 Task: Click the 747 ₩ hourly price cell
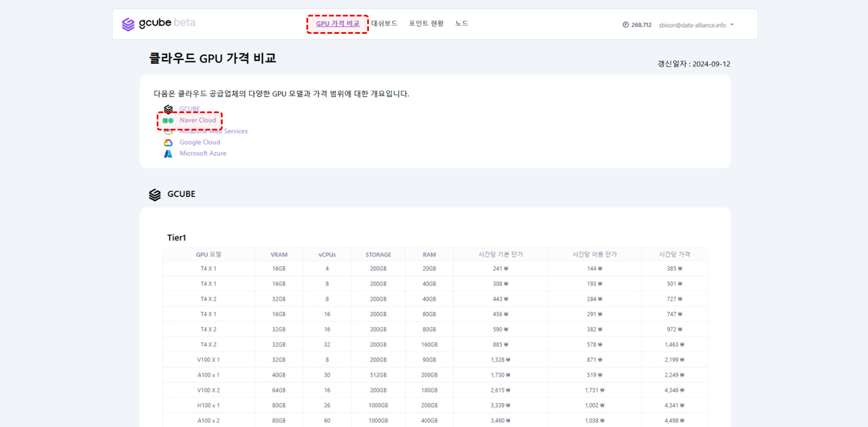click(x=674, y=314)
